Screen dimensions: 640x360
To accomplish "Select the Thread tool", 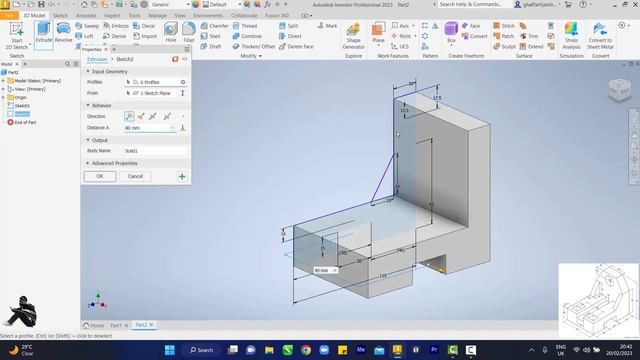I will point(245,26).
